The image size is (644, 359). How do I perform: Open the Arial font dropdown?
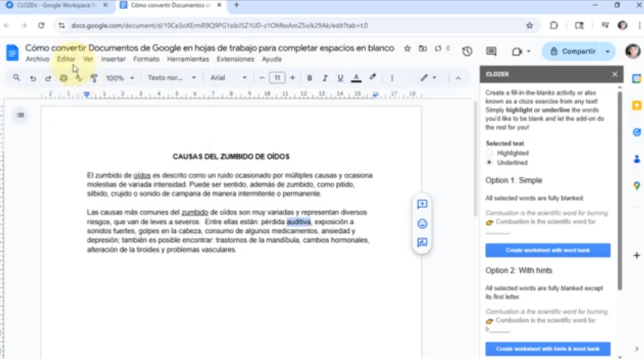point(228,78)
